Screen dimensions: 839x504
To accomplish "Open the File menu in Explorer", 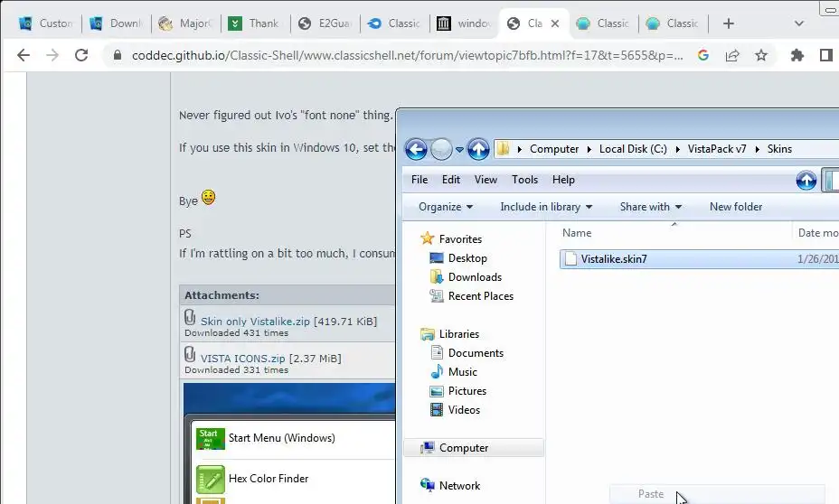I will coord(419,180).
